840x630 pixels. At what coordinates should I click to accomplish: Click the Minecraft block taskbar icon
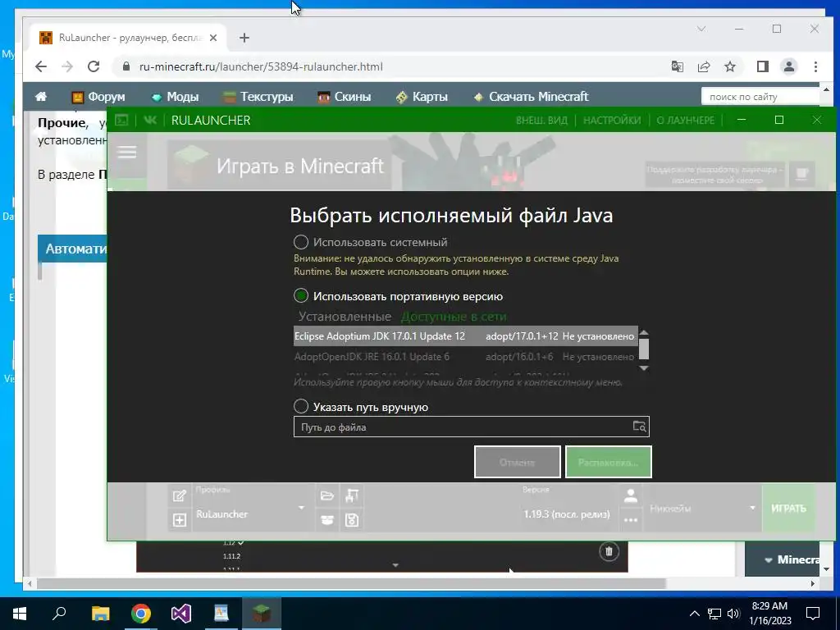point(262,614)
